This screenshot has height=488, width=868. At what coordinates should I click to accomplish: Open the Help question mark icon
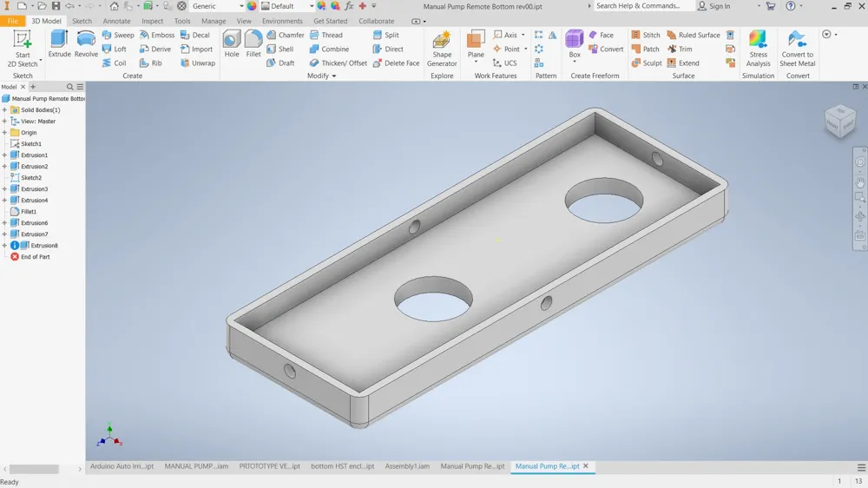point(791,6)
